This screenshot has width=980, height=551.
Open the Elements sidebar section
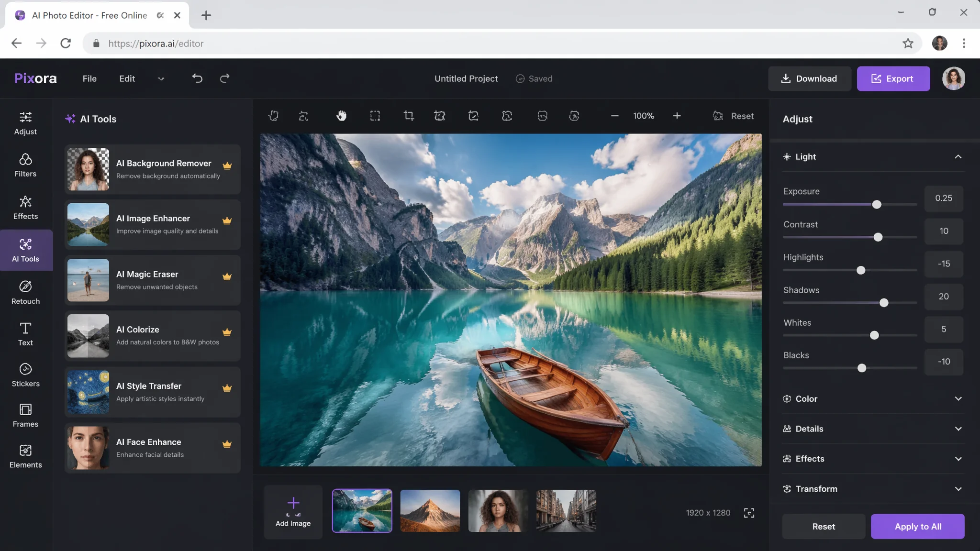coord(25,456)
